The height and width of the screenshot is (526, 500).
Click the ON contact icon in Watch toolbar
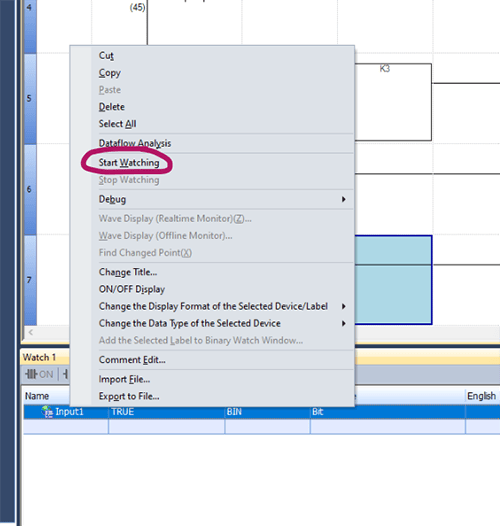(39, 374)
